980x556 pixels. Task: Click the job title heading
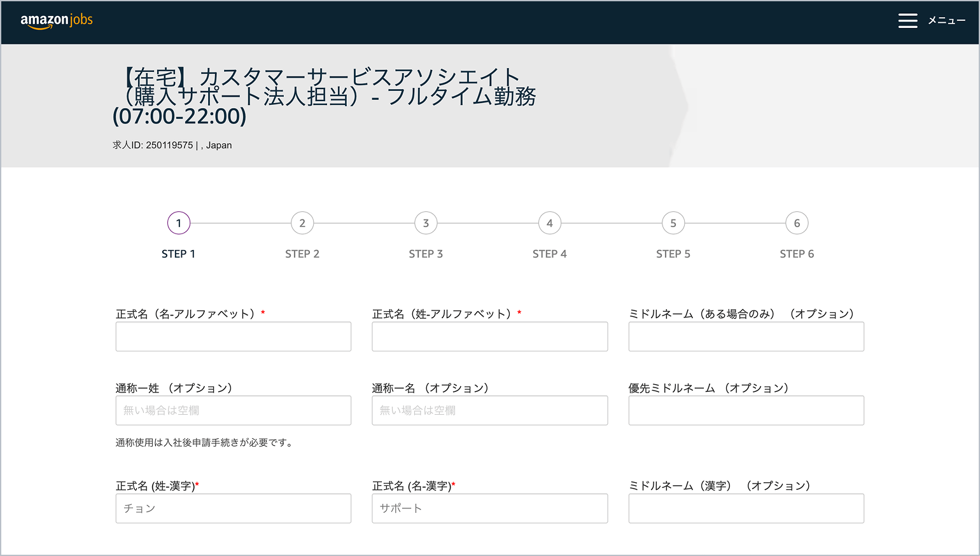[325, 96]
